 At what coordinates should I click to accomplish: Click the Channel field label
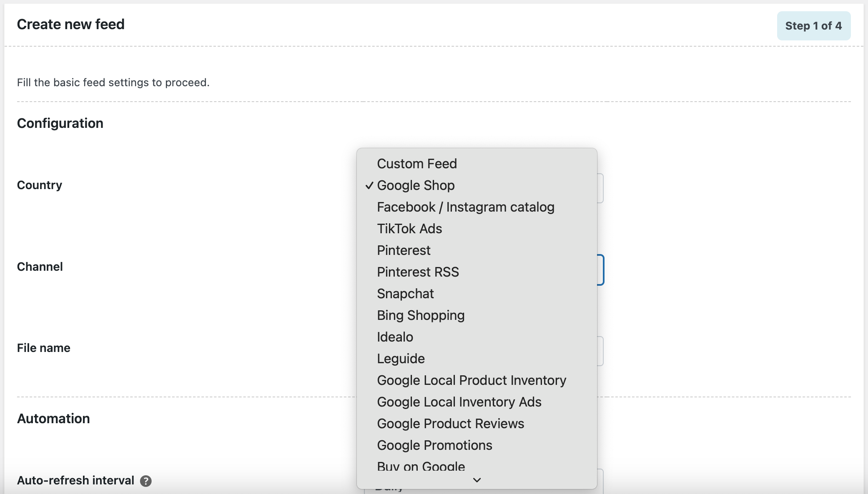pos(40,267)
